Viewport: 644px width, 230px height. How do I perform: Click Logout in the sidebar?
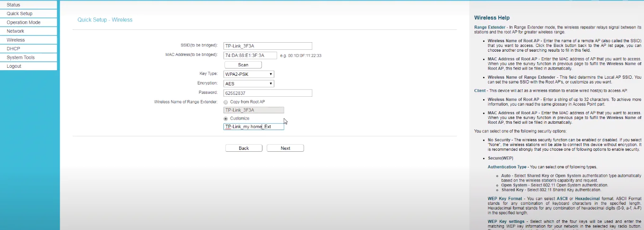tap(14, 66)
